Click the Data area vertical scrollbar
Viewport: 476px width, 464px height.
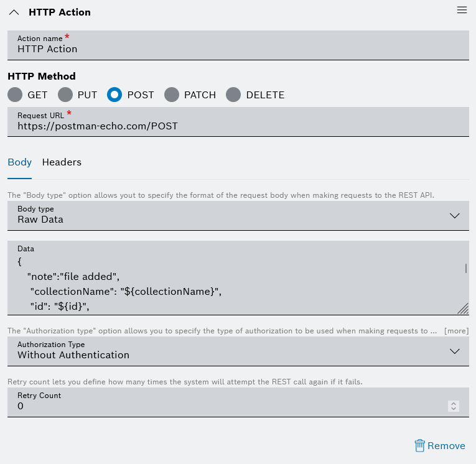click(465, 269)
